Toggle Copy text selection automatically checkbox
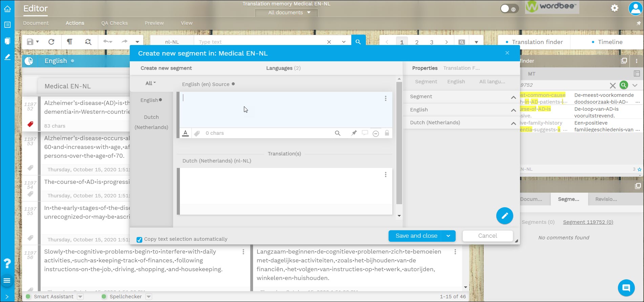This screenshot has width=644, height=302. pyautogui.click(x=139, y=240)
